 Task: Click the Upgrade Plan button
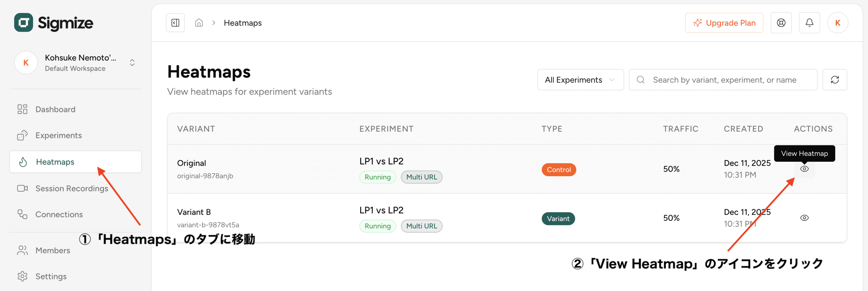click(724, 23)
